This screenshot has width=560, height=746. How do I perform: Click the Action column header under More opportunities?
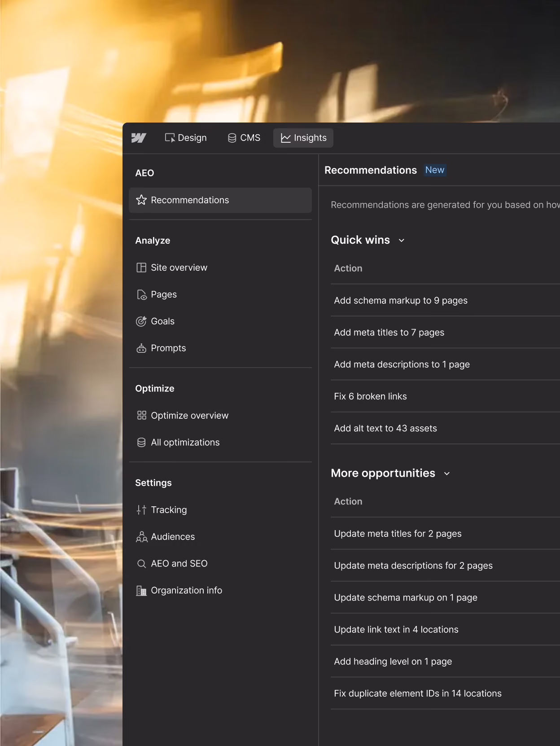(348, 501)
